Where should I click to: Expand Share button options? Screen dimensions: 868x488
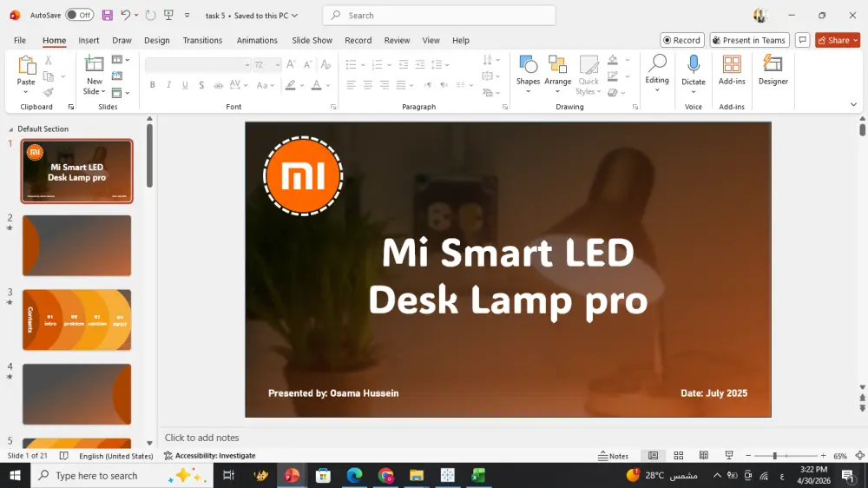pyautogui.click(x=855, y=40)
